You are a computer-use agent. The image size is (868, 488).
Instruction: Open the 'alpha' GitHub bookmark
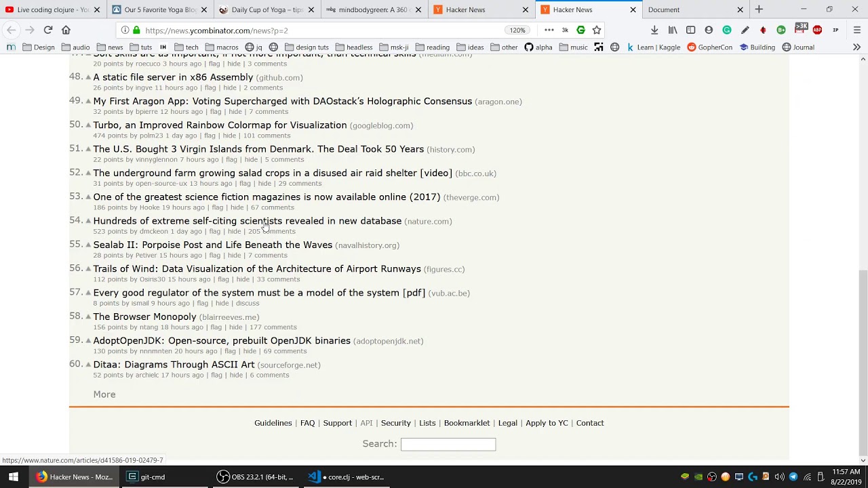click(x=538, y=47)
